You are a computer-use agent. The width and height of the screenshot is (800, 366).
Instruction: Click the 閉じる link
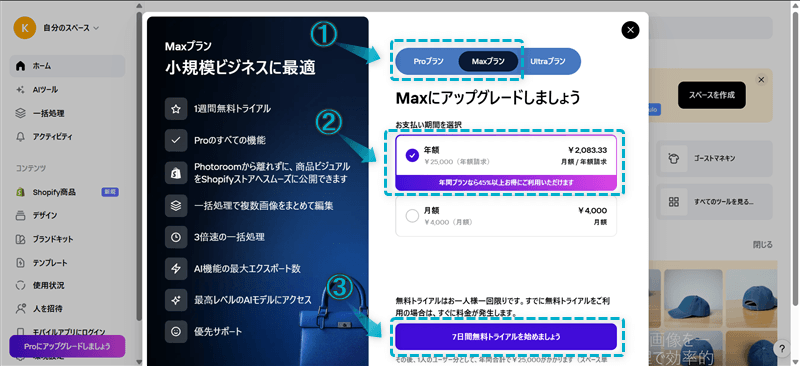tap(763, 245)
